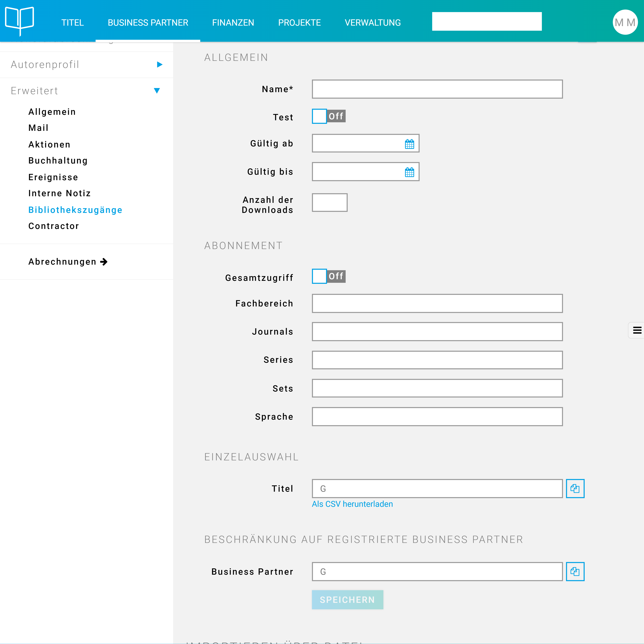
Task: Select Buchhaltung in the sidebar
Action: point(58,161)
